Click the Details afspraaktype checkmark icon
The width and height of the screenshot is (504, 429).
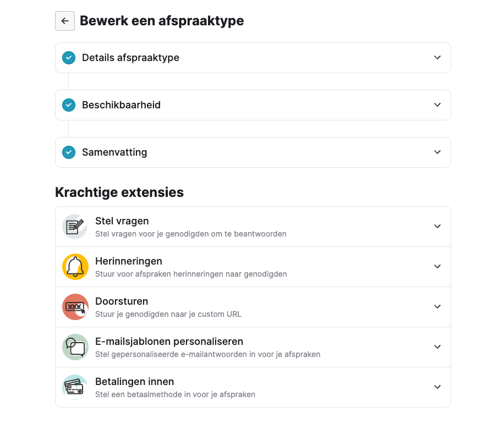69,58
